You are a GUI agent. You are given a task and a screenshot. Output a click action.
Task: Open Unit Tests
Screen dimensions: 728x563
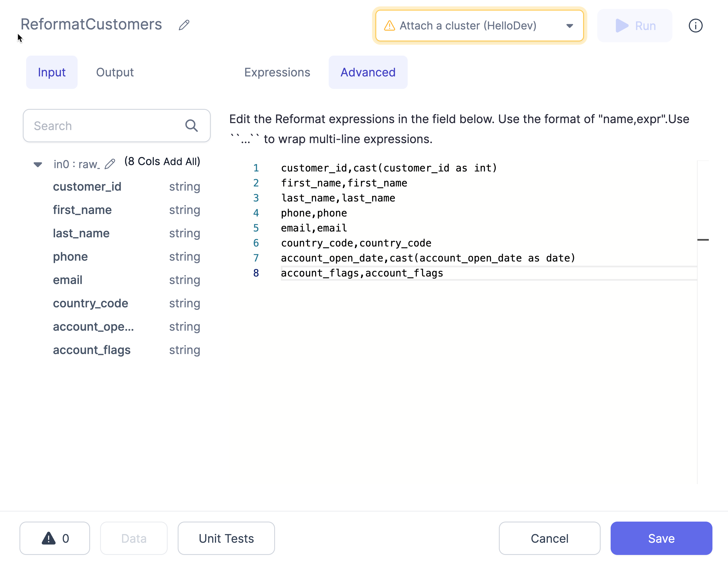[226, 538]
